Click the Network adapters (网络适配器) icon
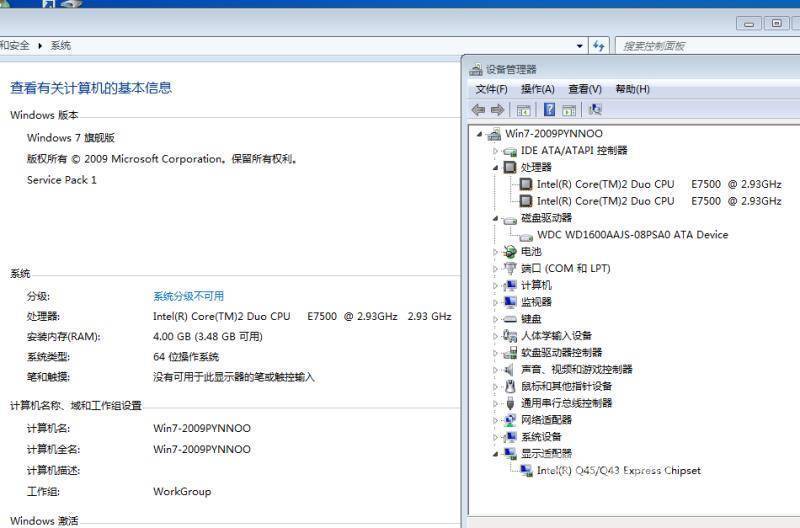 pyautogui.click(x=510, y=420)
